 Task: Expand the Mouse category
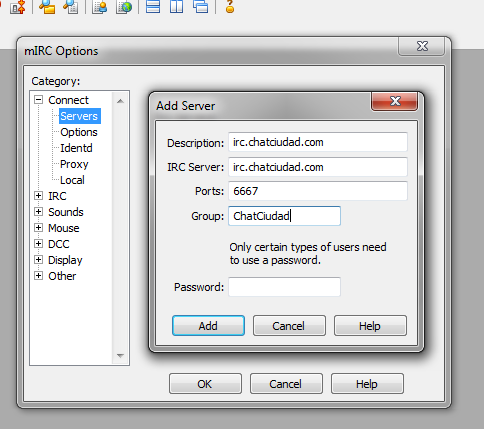(39, 228)
